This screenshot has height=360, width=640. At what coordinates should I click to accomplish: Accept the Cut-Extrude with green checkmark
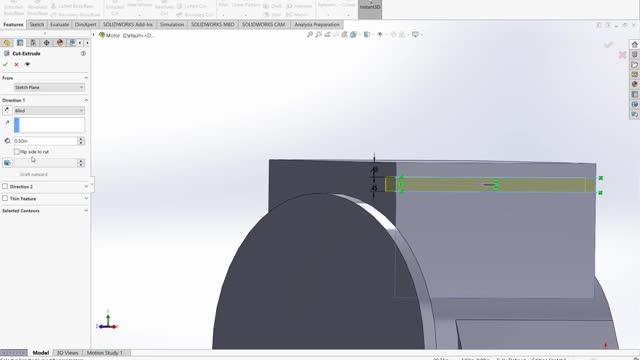(x=5, y=64)
